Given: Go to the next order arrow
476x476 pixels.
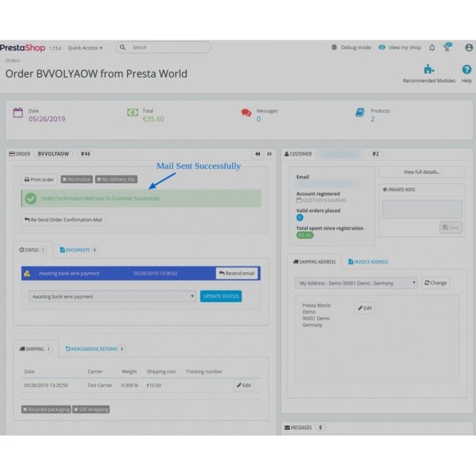Looking at the screenshot, I should pos(269,154).
